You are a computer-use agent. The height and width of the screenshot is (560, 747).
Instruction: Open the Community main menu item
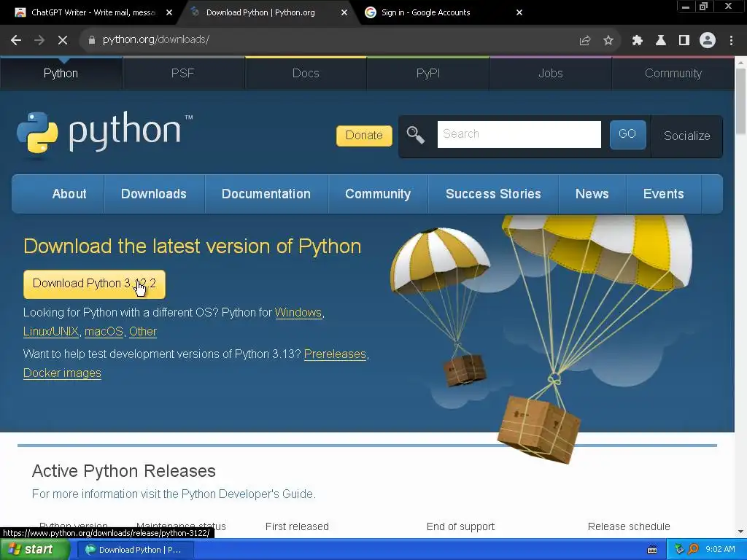point(378,194)
